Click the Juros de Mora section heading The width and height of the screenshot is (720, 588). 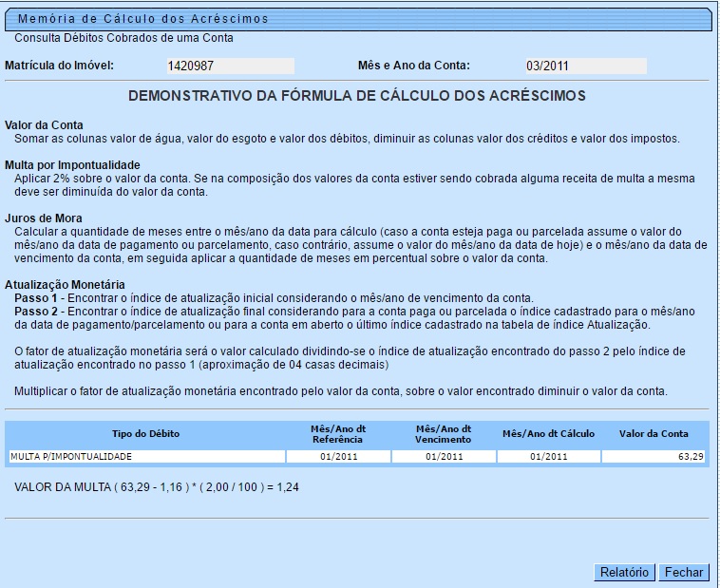coord(44,218)
